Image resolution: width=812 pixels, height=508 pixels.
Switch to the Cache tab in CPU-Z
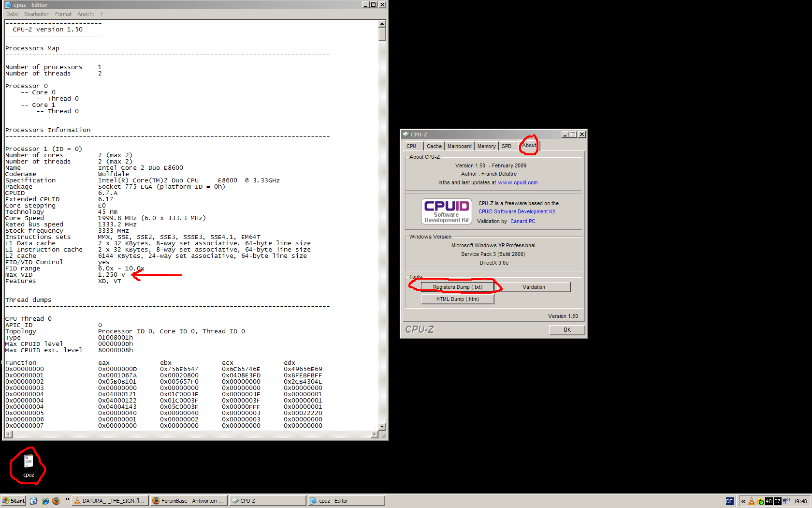pyautogui.click(x=434, y=146)
